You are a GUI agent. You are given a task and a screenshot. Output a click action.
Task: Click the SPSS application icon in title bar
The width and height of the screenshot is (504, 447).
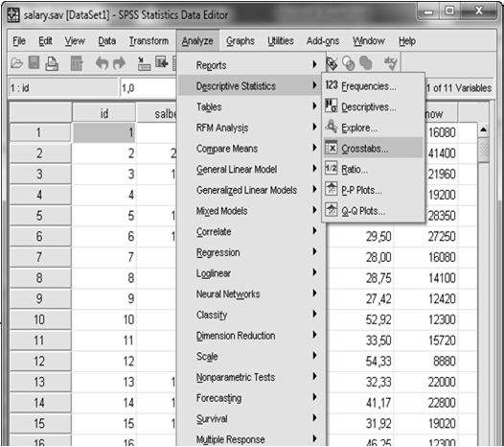click(x=13, y=15)
